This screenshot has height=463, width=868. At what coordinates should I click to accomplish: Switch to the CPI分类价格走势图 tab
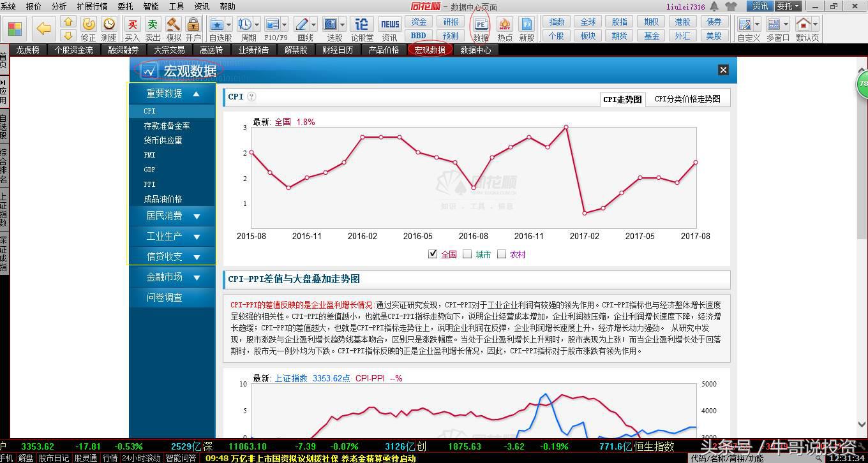[687, 97]
